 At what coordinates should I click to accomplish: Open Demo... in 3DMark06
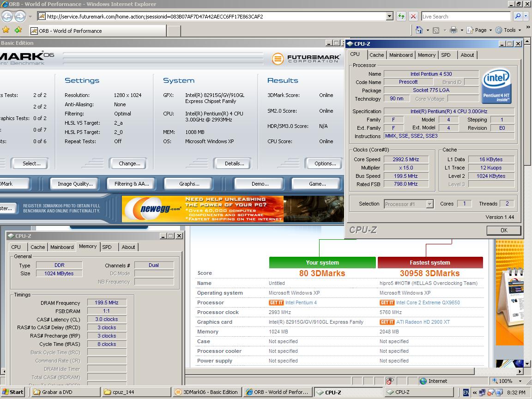[x=259, y=183]
